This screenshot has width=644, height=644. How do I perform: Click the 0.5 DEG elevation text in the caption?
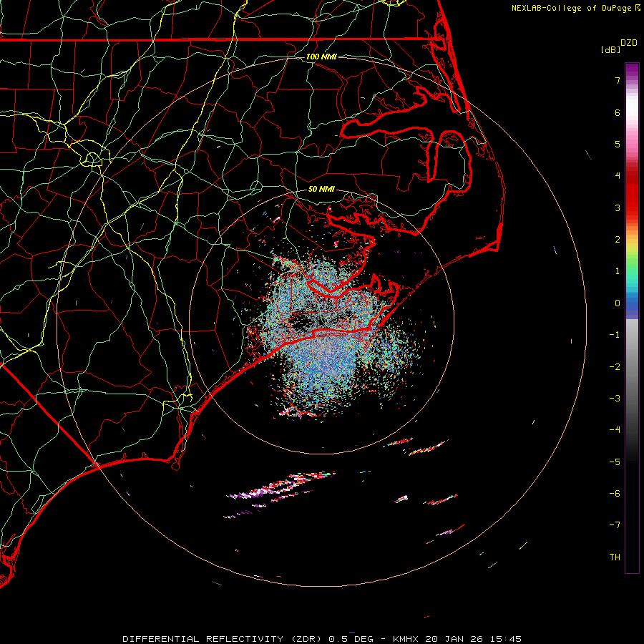(x=351, y=639)
